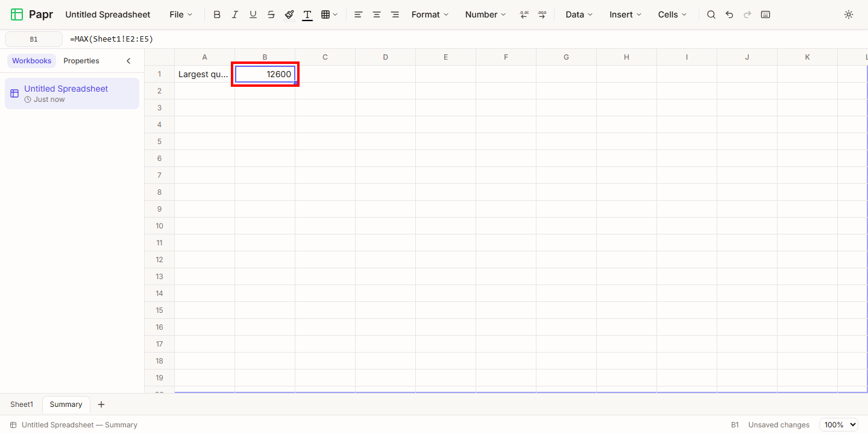
Task: Open the Data menu
Action: (x=579, y=14)
